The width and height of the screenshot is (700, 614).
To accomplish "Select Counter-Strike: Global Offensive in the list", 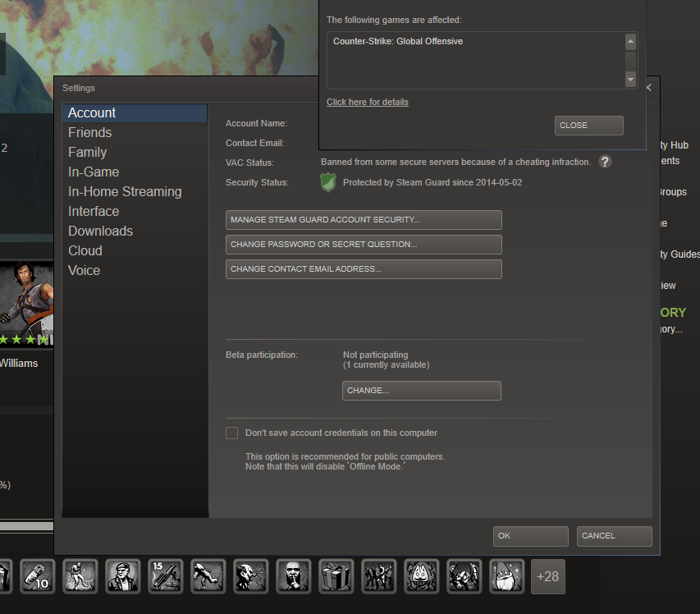I will [x=398, y=41].
